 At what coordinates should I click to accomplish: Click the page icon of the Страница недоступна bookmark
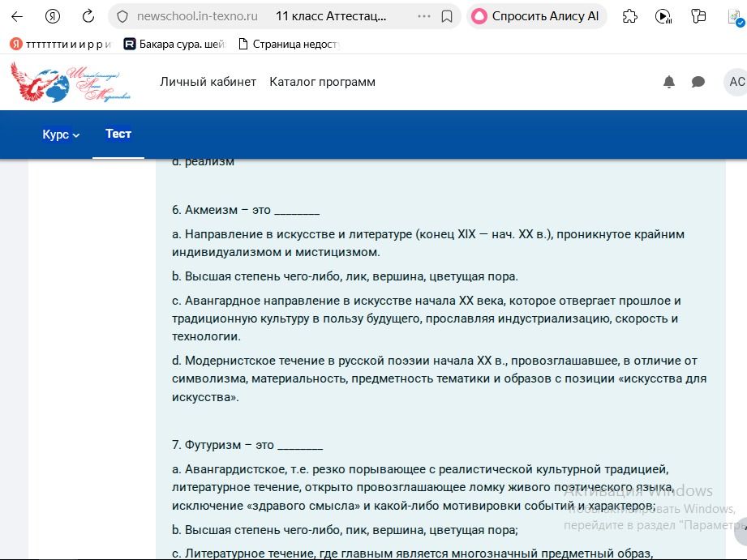pos(243,45)
